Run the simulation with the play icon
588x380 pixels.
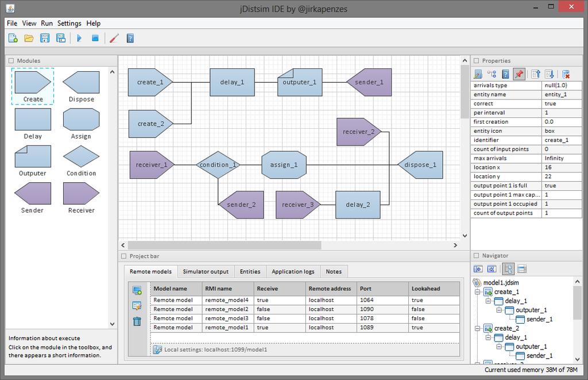[x=79, y=38]
